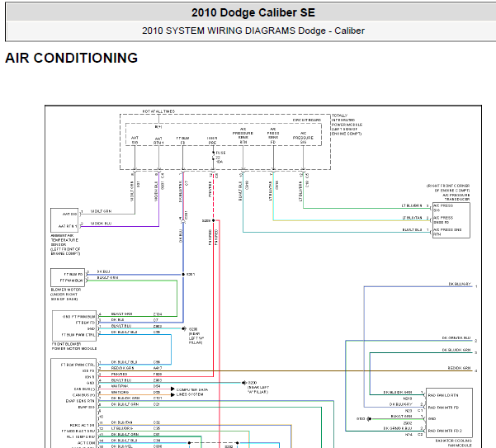This screenshot has width=496, height=448.
Task: Click the horizontal 'VIO/DK BLU' wire label by sensor pin 2
Action: [x=101, y=224]
